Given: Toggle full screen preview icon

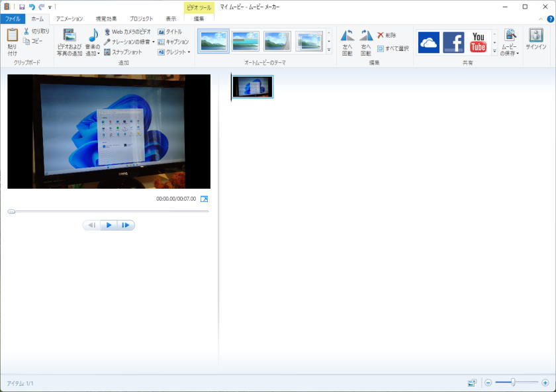Looking at the screenshot, I should point(204,199).
